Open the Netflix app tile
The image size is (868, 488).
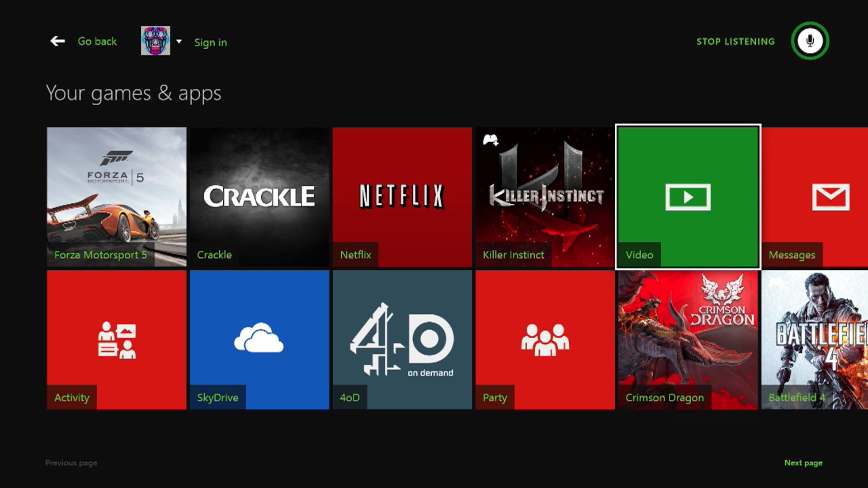tap(402, 197)
